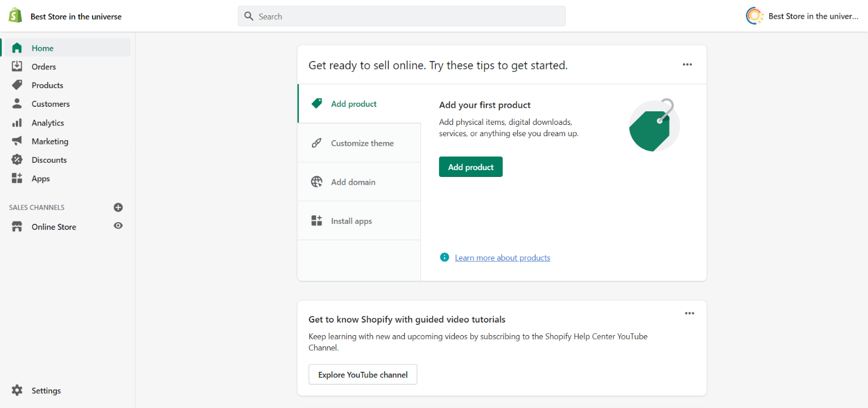Click the green Add product button
The width and height of the screenshot is (868, 408).
click(470, 167)
